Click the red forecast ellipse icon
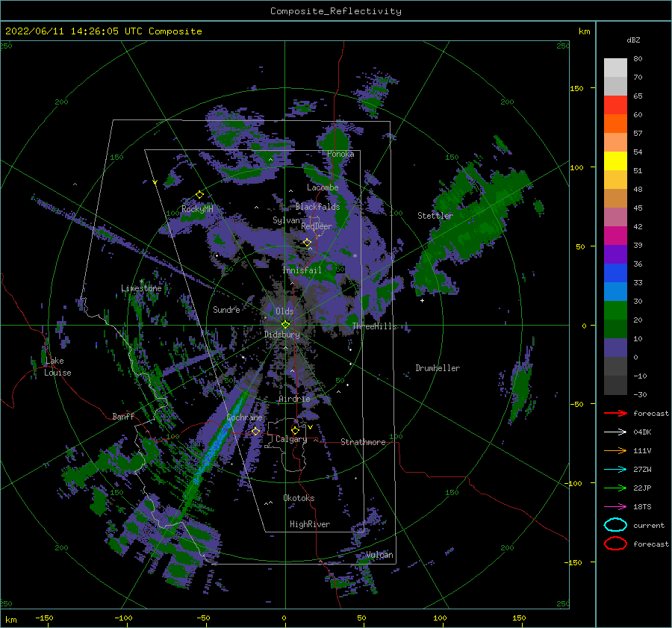 click(615, 544)
